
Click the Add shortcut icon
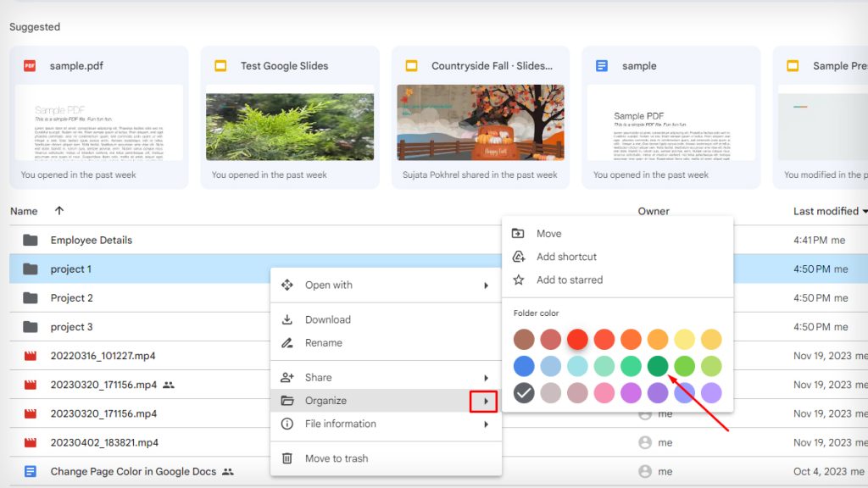pyautogui.click(x=518, y=257)
